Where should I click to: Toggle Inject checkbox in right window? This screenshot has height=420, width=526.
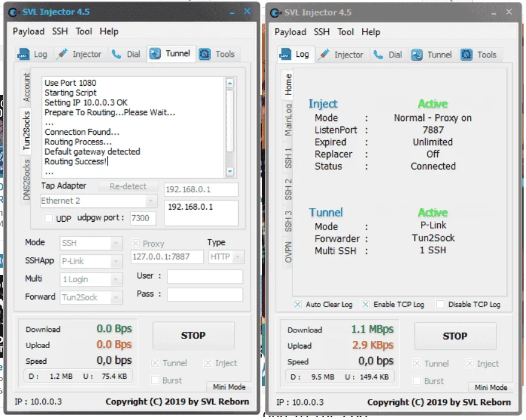[470, 363]
